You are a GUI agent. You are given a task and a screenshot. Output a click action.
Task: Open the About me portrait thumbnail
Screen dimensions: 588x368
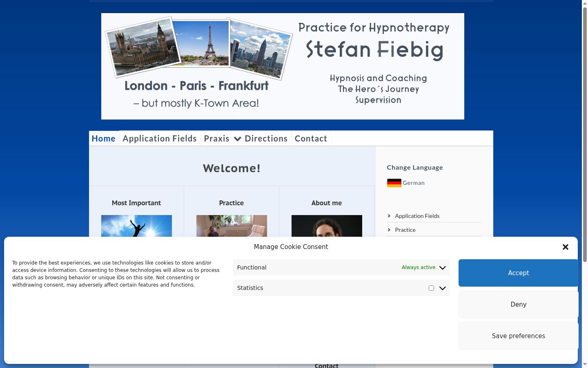327,226
